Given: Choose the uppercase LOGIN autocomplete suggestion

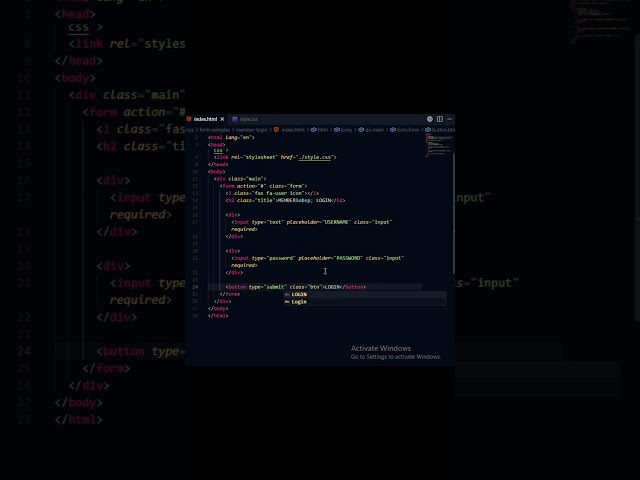Looking at the screenshot, I should (x=365, y=294).
